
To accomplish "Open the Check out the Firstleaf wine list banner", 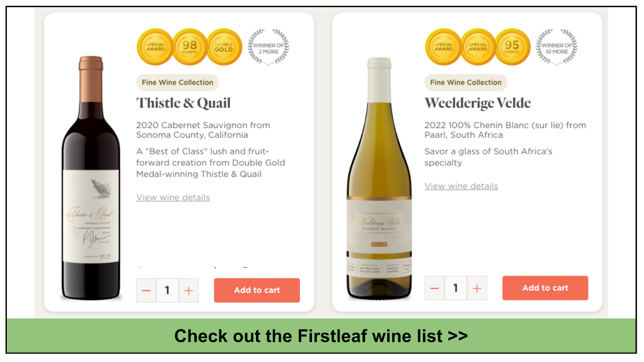I will [321, 336].
